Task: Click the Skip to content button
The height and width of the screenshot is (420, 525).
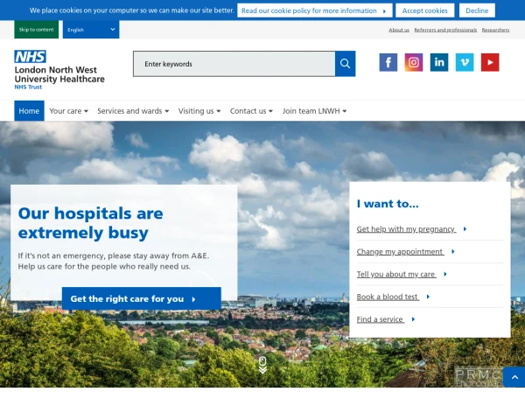Action: tap(36, 30)
